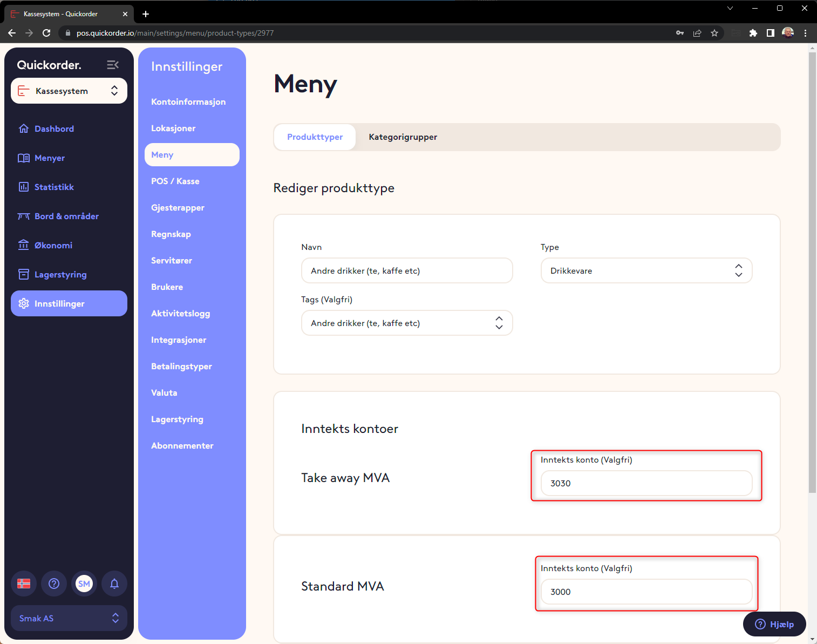Viewport: 817px width, 644px height.
Task: Switch to the Kategorigrupper tab
Action: 403,137
